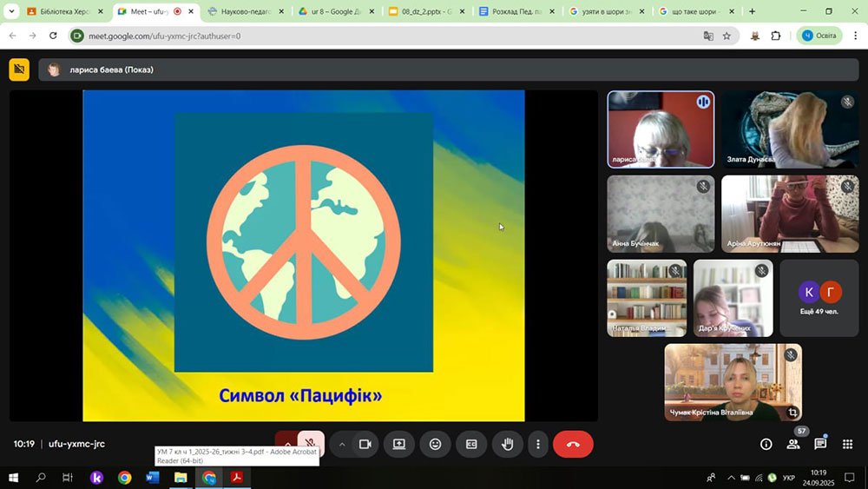Reload the Meet page

point(53,36)
